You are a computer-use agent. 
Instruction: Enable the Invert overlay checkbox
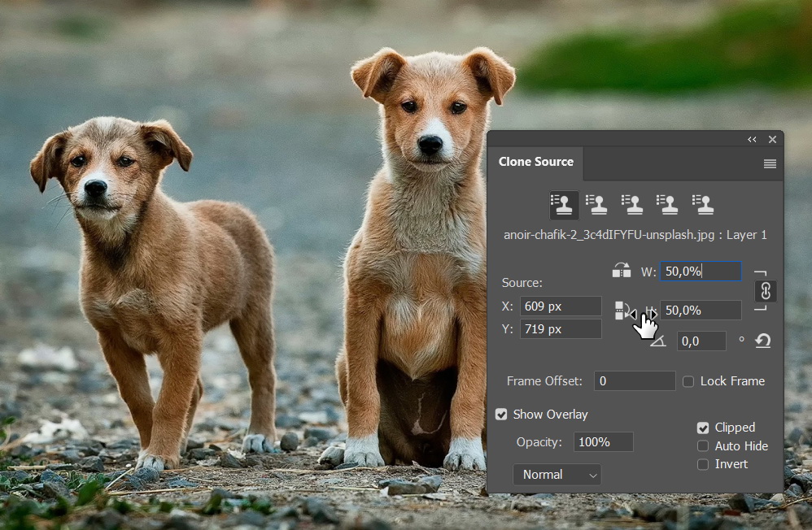[703, 464]
